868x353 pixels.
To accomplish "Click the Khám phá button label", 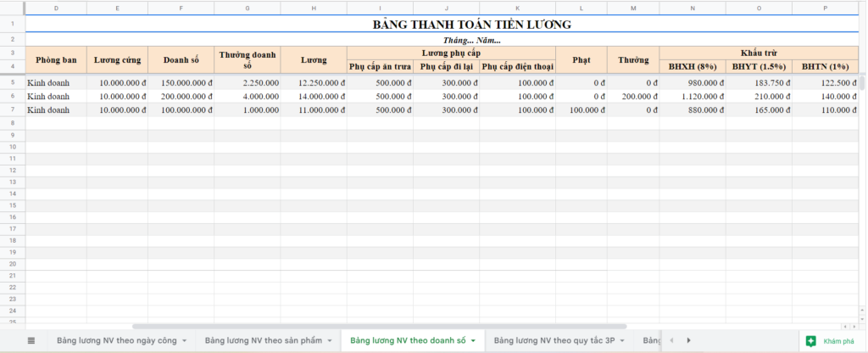I will click(x=838, y=341).
